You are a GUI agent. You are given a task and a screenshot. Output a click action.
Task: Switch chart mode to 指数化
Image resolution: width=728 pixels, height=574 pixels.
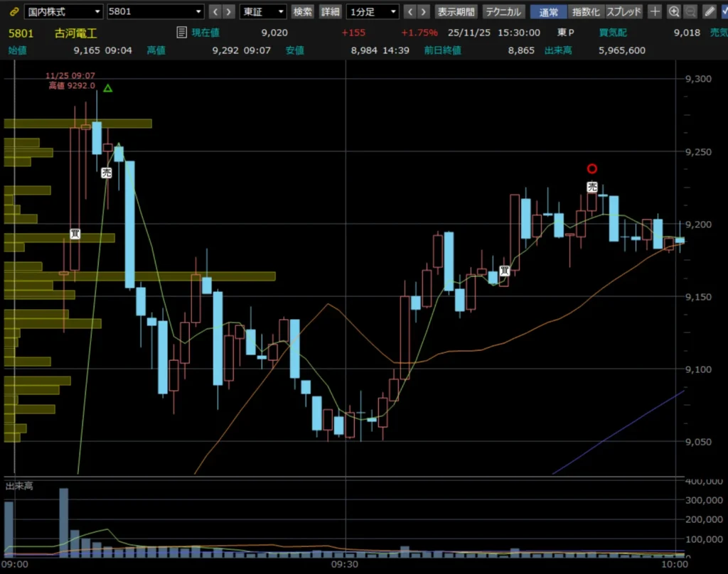[586, 11]
